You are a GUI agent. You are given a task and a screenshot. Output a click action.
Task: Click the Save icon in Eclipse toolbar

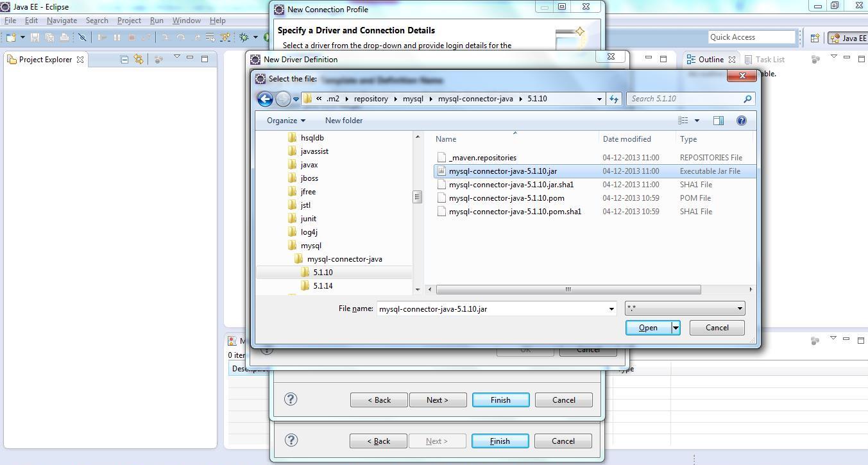click(35, 37)
